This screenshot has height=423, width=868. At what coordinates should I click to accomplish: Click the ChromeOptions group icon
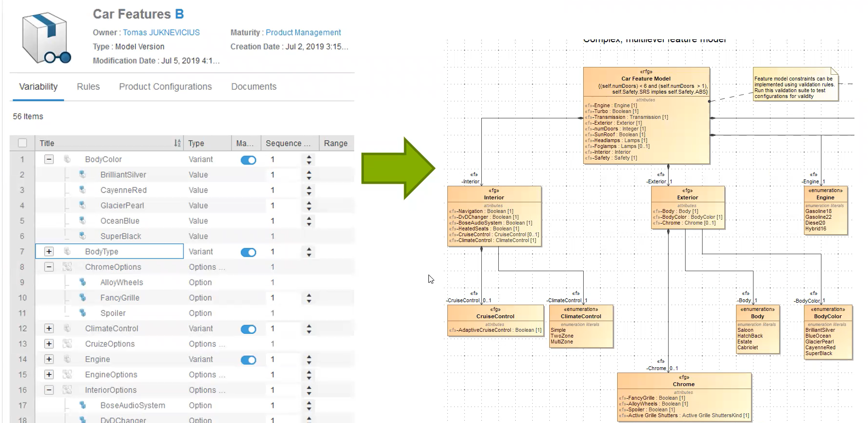tap(67, 267)
